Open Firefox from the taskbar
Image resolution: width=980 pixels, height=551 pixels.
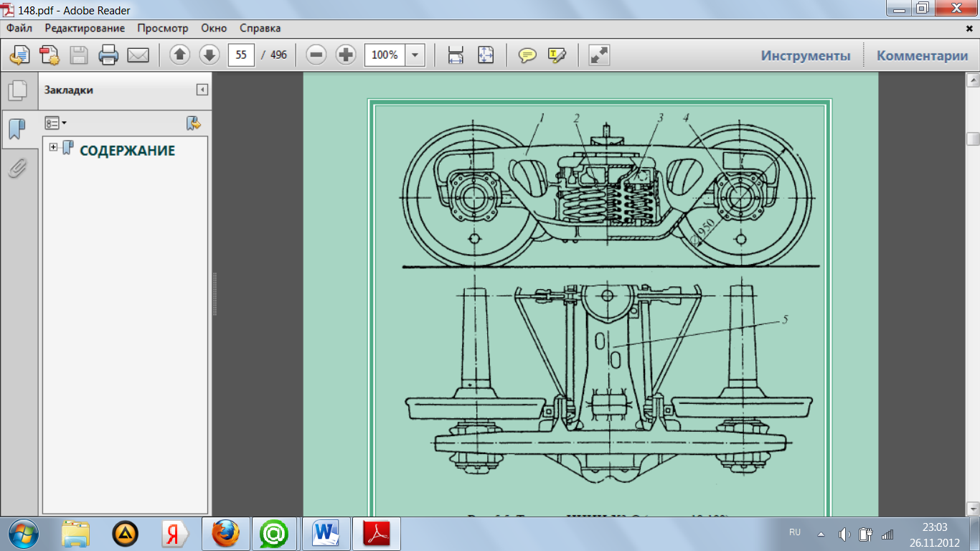tap(225, 534)
